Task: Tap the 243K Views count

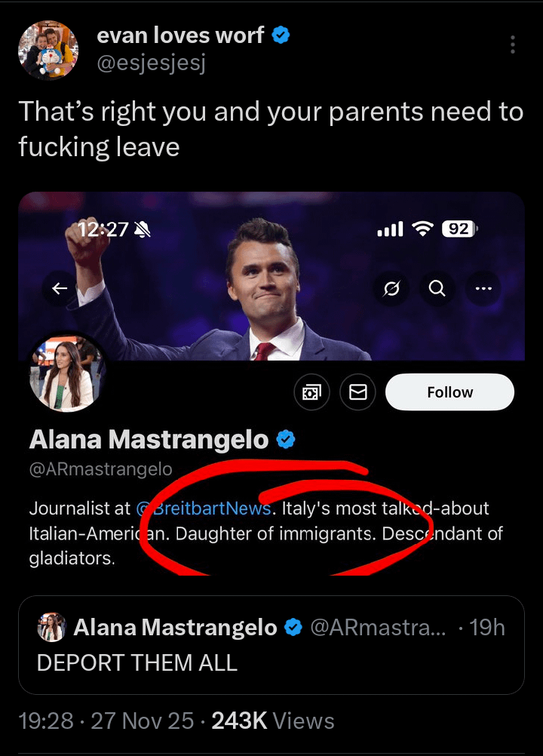Action: pyautogui.click(x=272, y=721)
